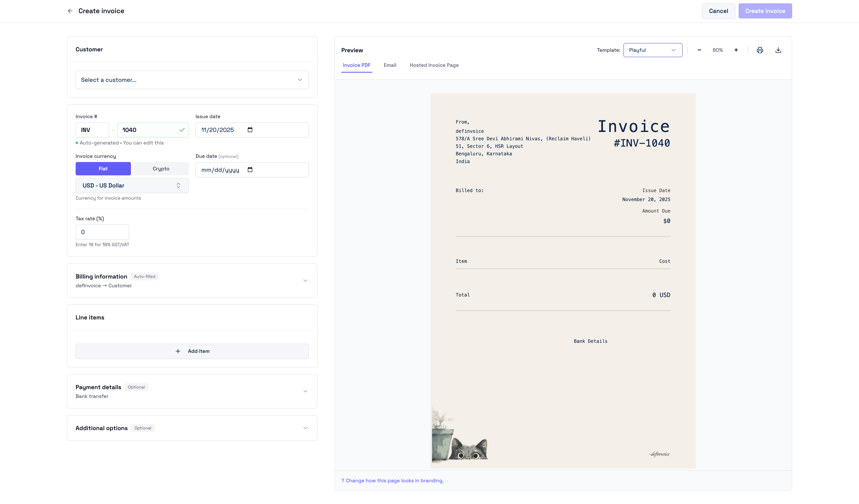Follow the change branding link
The width and height of the screenshot is (859, 504).
394,480
